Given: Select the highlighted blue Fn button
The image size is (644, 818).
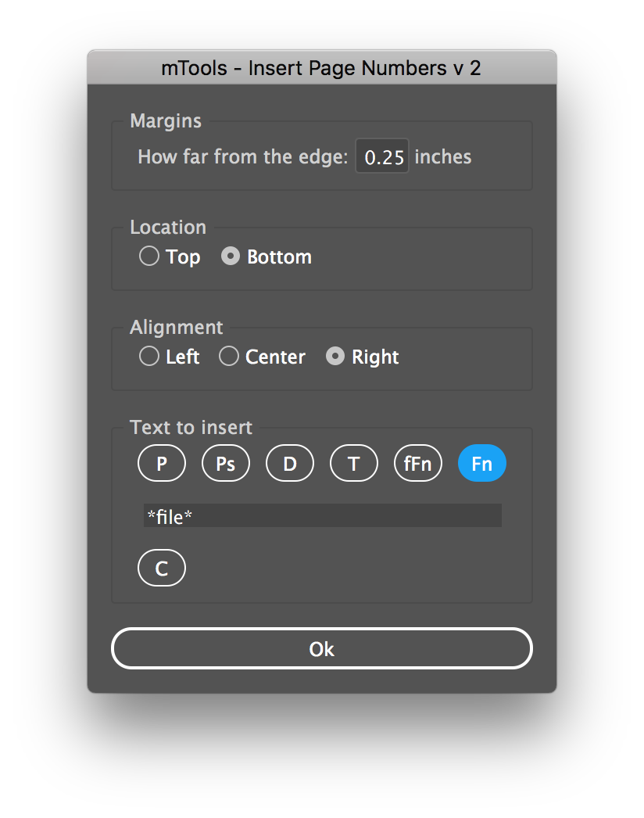Looking at the screenshot, I should 482,464.
